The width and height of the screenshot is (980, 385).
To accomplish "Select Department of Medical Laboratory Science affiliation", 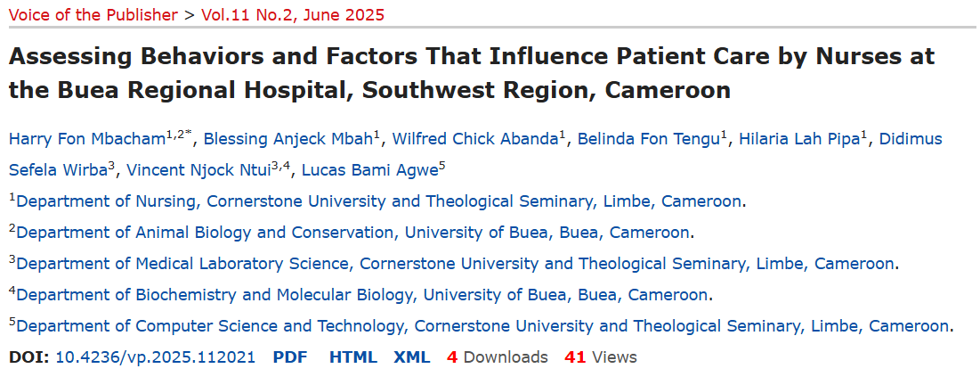I will [x=456, y=264].
